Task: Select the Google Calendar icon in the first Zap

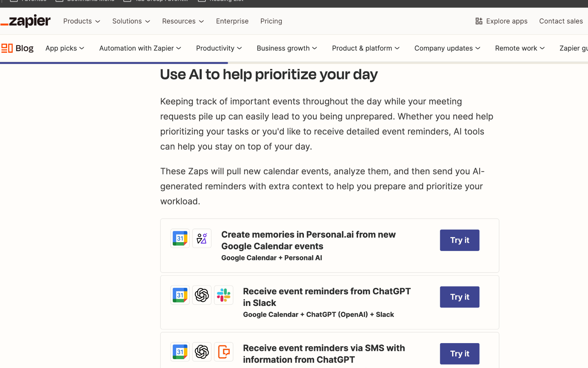Action: 180,238
